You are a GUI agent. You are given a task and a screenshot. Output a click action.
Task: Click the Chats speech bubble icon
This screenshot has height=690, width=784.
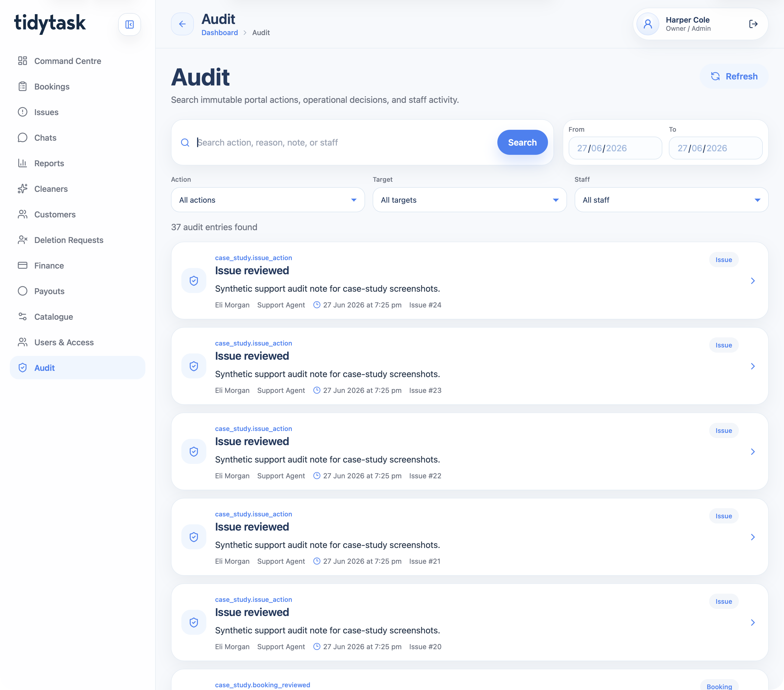click(23, 137)
